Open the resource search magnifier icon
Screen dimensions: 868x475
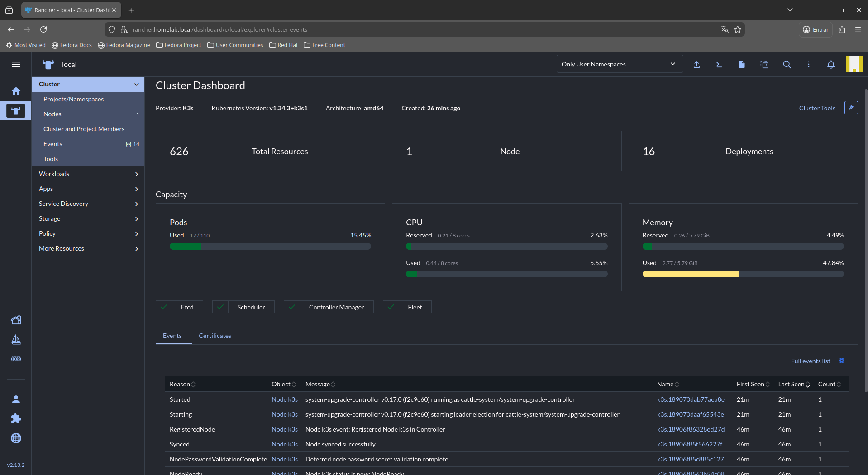pyautogui.click(x=787, y=65)
